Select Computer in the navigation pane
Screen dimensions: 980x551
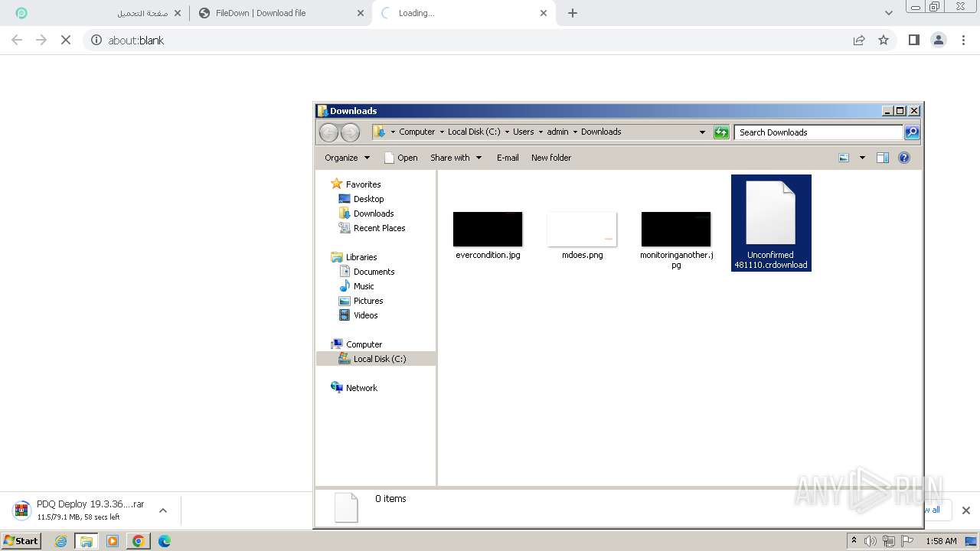click(x=364, y=344)
